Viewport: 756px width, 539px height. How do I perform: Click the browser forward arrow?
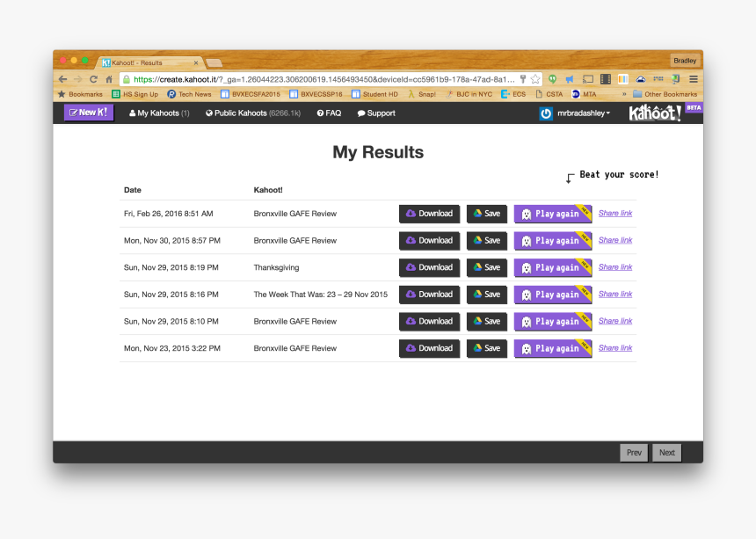pos(77,79)
